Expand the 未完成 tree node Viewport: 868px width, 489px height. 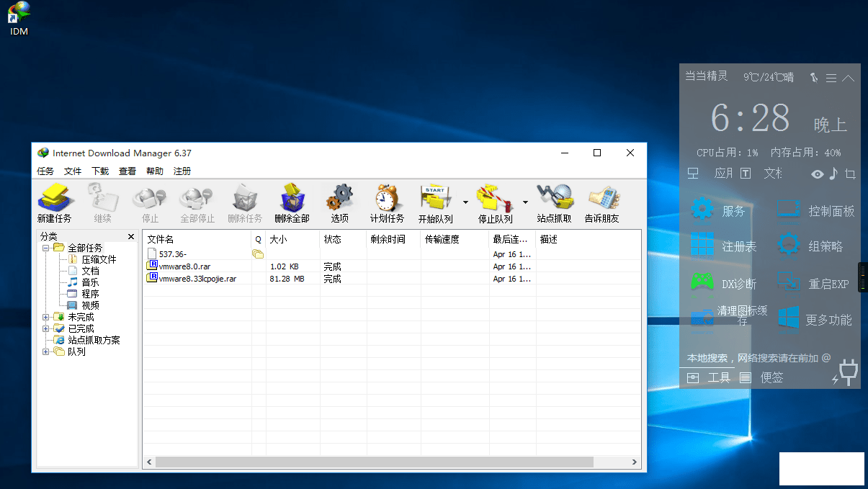[46, 317]
